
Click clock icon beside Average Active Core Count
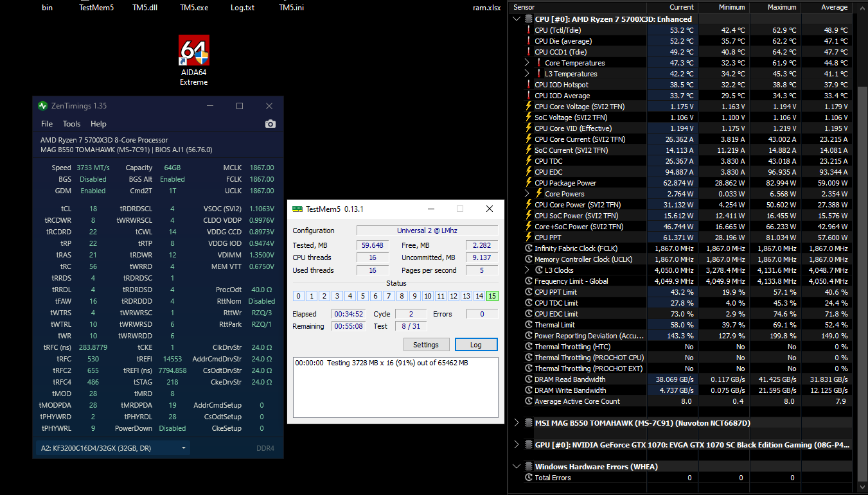pyautogui.click(x=529, y=401)
